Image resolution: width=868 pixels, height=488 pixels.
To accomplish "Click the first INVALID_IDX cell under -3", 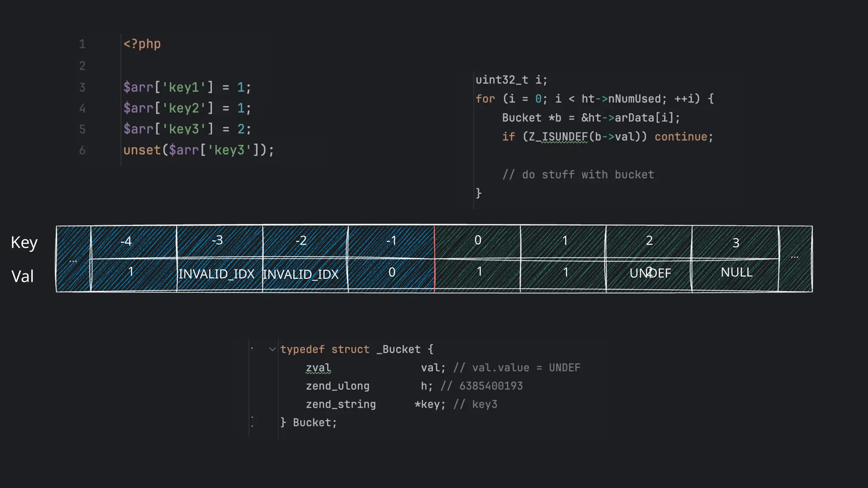I will coord(217,274).
